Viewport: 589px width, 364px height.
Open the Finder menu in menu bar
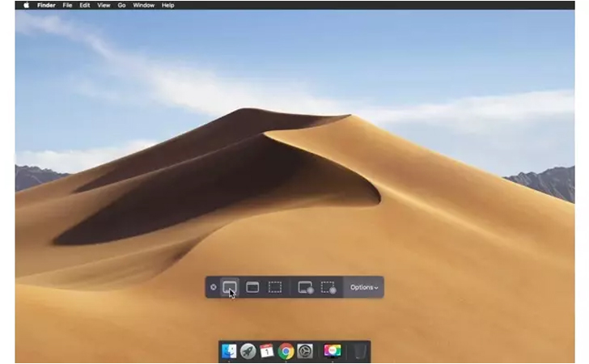point(46,6)
